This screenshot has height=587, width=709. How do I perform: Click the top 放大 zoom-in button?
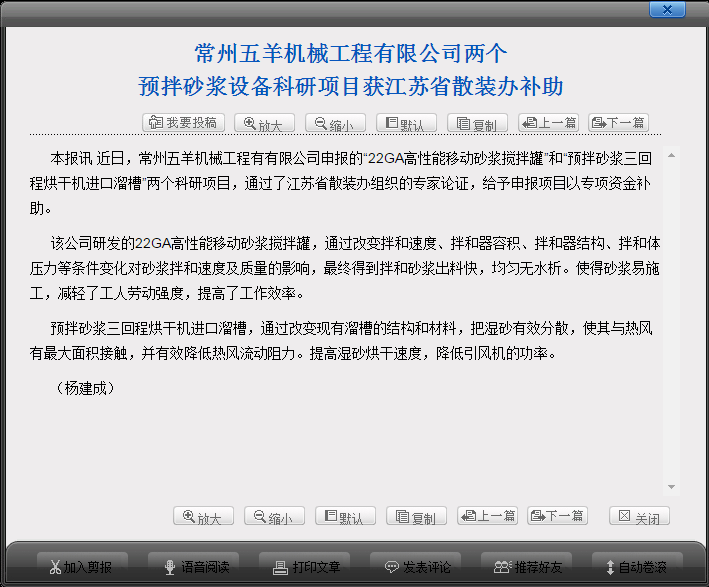click(264, 123)
